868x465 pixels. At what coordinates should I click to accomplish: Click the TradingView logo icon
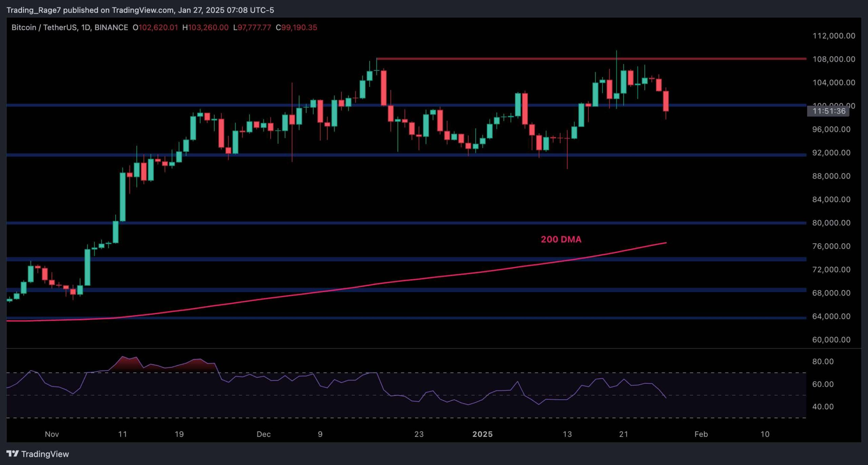pos(13,453)
